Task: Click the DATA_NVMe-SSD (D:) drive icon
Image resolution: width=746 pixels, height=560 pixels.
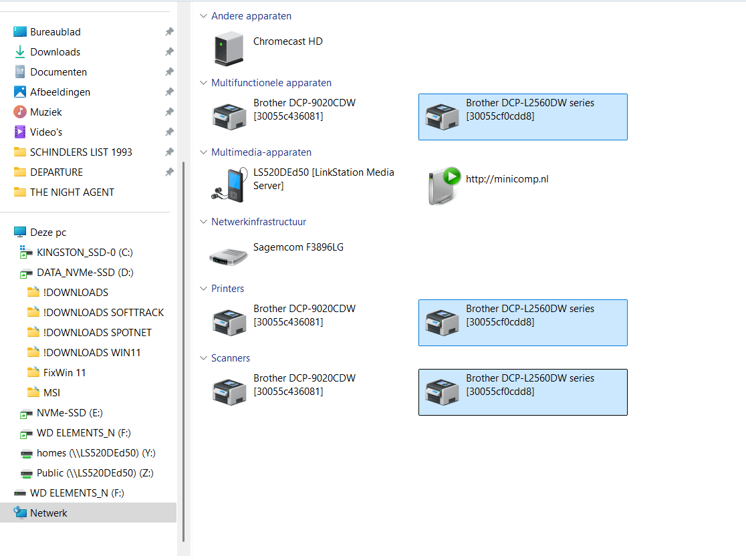Action: [25, 273]
